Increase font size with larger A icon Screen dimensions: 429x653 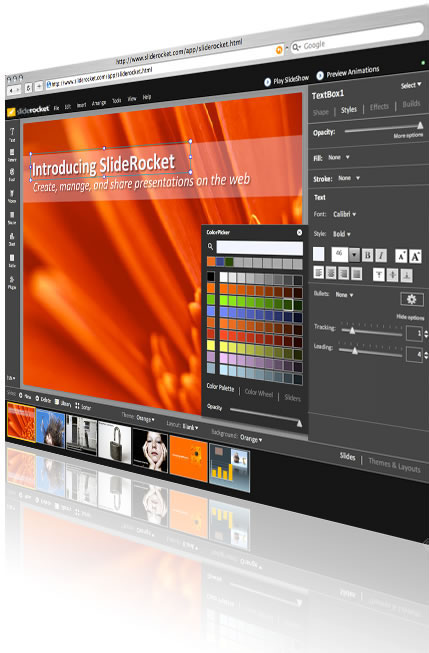pos(415,257)
